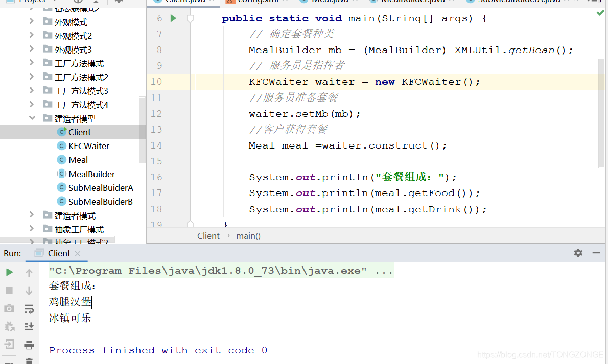Screen dimensions: 608x364
Task: Click the exit icon in run toolbar
Action: click(x=9, y=344)
